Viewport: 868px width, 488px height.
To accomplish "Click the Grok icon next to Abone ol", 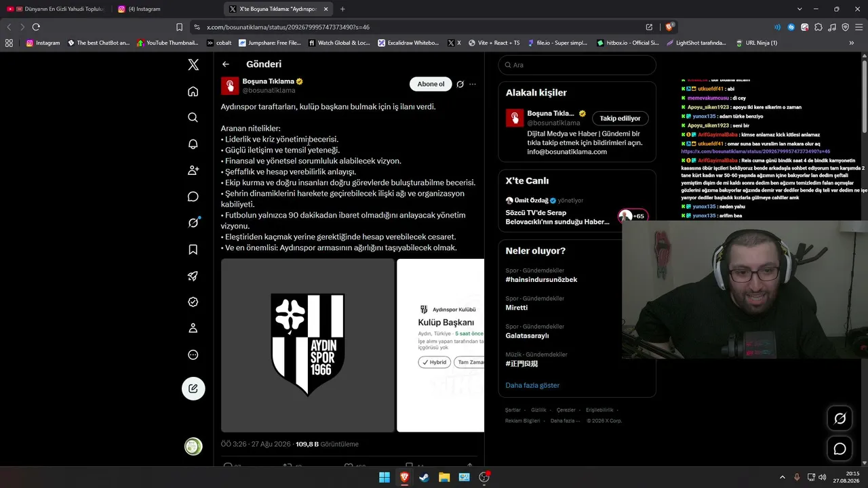I will click(460, 84).
